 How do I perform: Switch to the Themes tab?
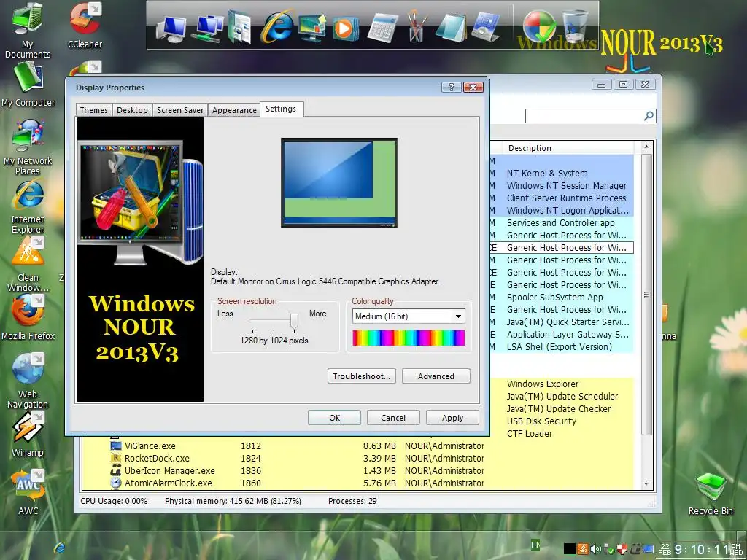pos(94,110)
